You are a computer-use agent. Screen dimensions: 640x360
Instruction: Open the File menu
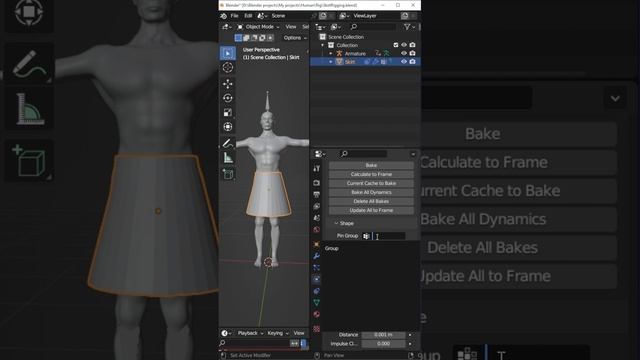pyautogui.click(x=234, y=16)
